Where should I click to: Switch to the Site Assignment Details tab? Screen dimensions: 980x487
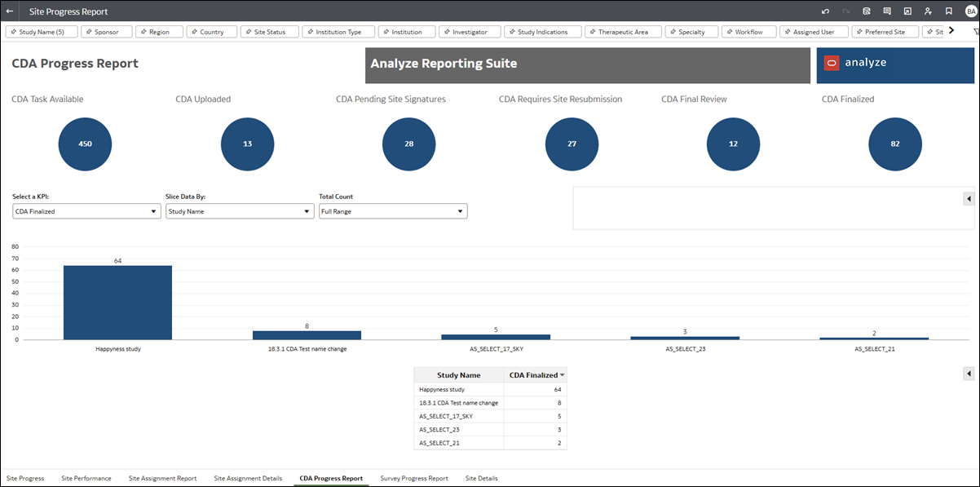pyautogui.click(x=248, y=478)
